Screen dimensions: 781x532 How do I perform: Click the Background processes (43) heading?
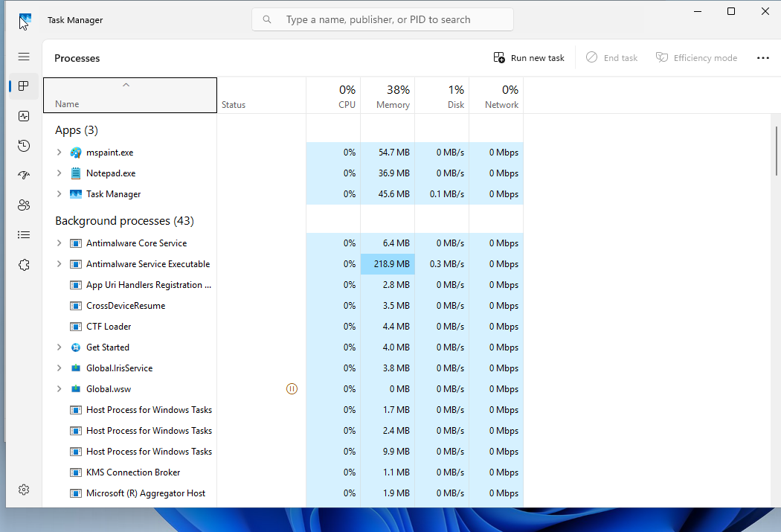(124, 221)
